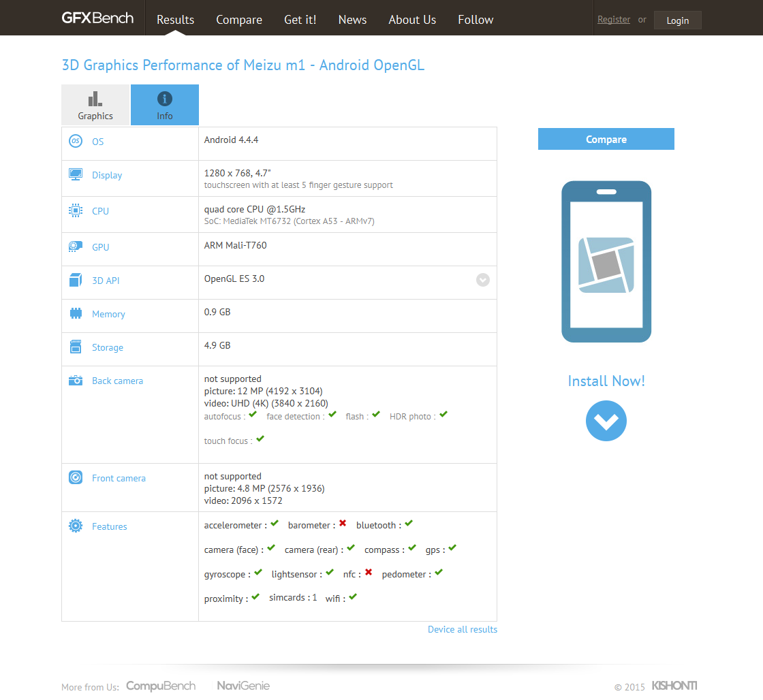Open the About Us menu
763x700 pixels.
click(412, 20)
